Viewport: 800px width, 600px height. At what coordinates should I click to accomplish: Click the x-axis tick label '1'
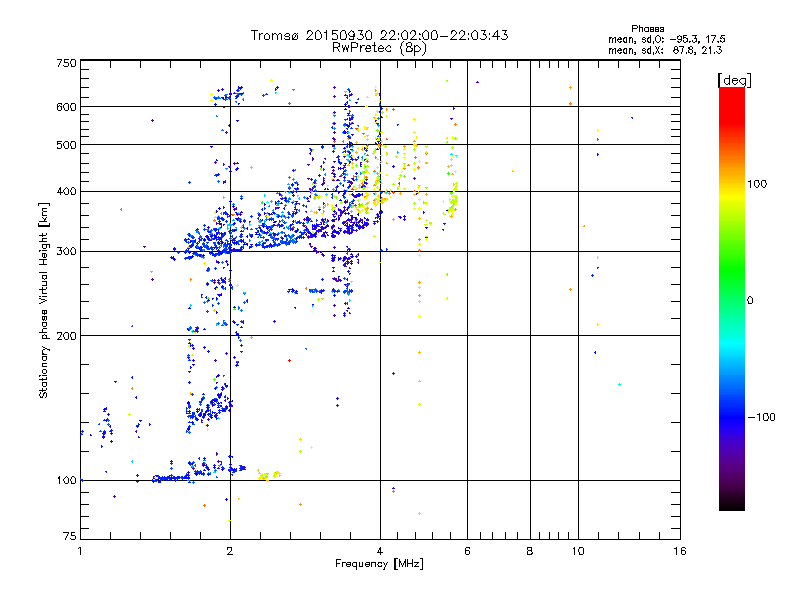(81, 551)
